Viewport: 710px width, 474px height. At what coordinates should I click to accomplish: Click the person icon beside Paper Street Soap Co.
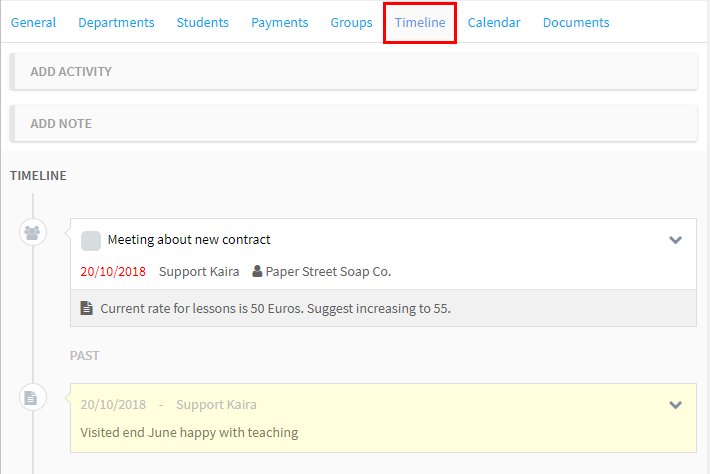[257, 271]
